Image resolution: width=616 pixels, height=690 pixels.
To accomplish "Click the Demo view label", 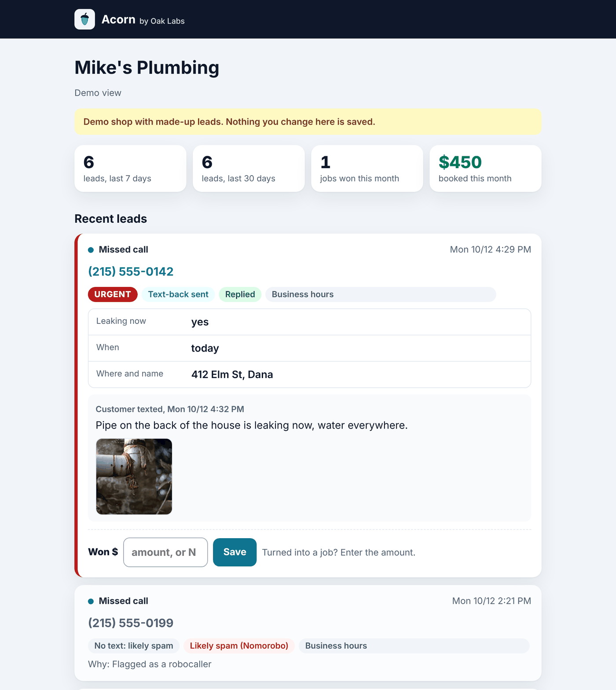I will click(98, 93).
